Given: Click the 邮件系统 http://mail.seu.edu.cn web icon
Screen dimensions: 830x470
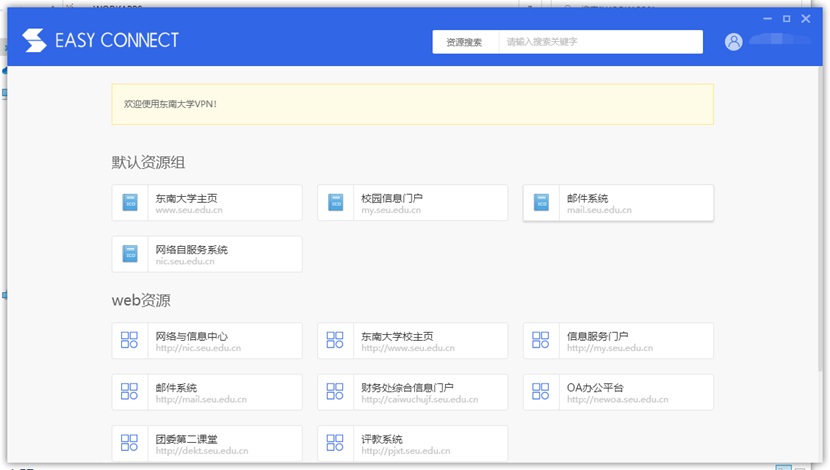Looking at the screenshot, I should coord(130,392).
